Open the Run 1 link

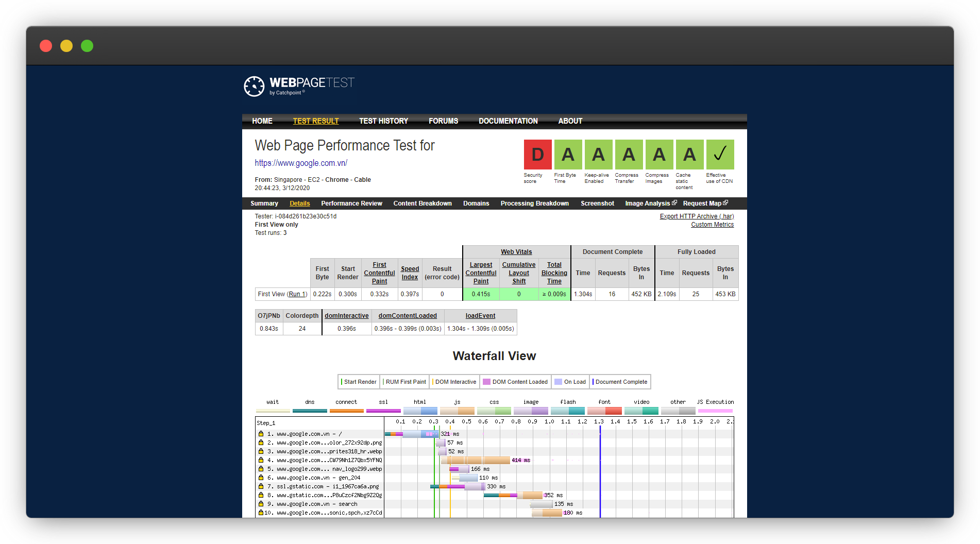tap(297, 294)
